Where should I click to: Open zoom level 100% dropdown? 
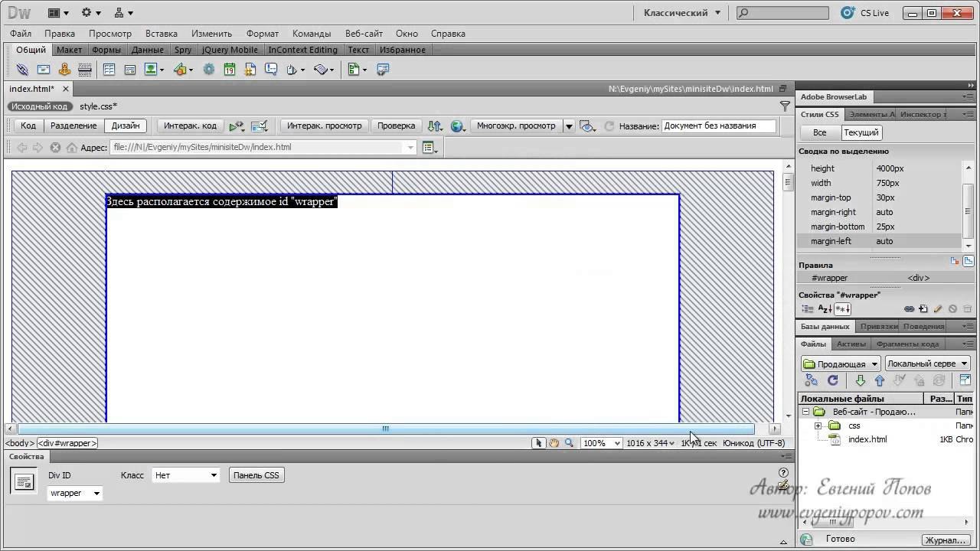[601, 443]
